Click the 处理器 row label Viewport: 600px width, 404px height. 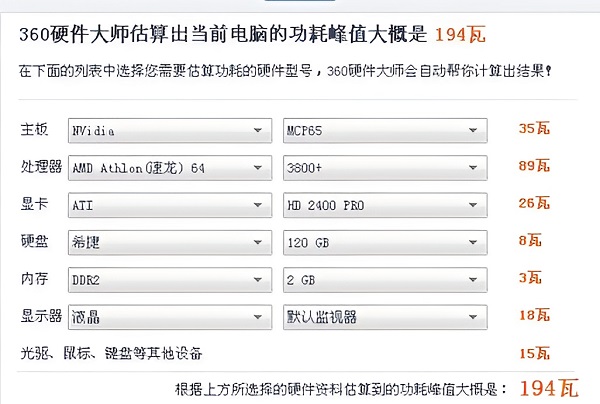coord(41,166)
